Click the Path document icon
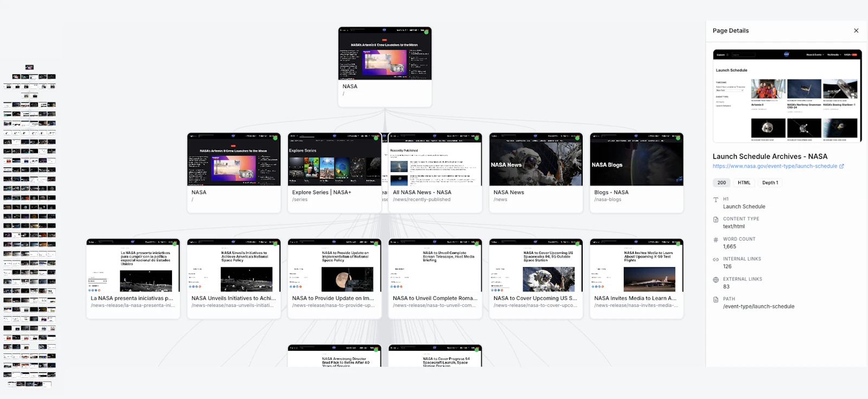868x399 pixels. [x=716, y=299]
